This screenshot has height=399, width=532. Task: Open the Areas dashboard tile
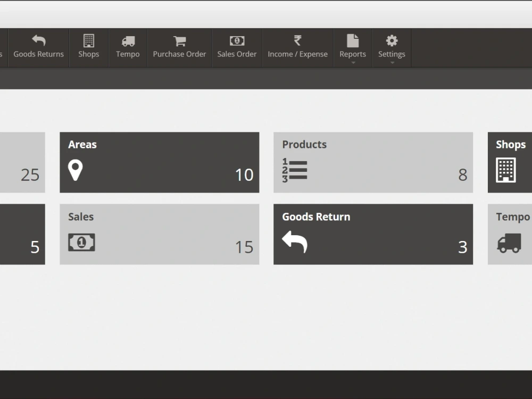pos(160,162)
